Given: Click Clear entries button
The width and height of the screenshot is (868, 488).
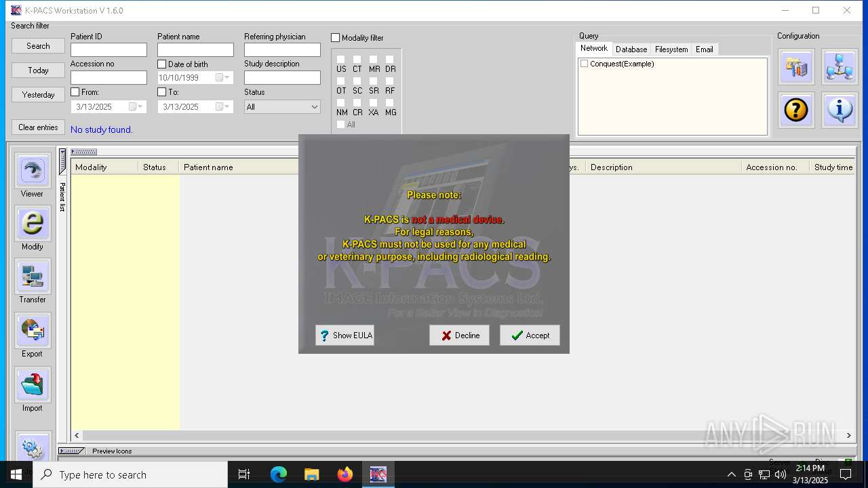Looking at the screenshot, I should (x=38, y=127).
